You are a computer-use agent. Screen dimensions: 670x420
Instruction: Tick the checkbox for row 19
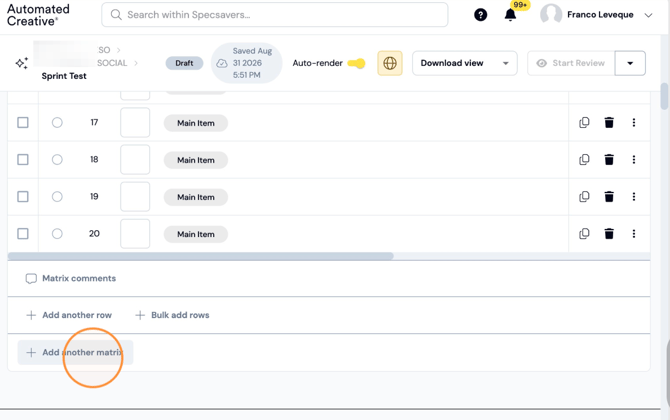click(23, 197)
